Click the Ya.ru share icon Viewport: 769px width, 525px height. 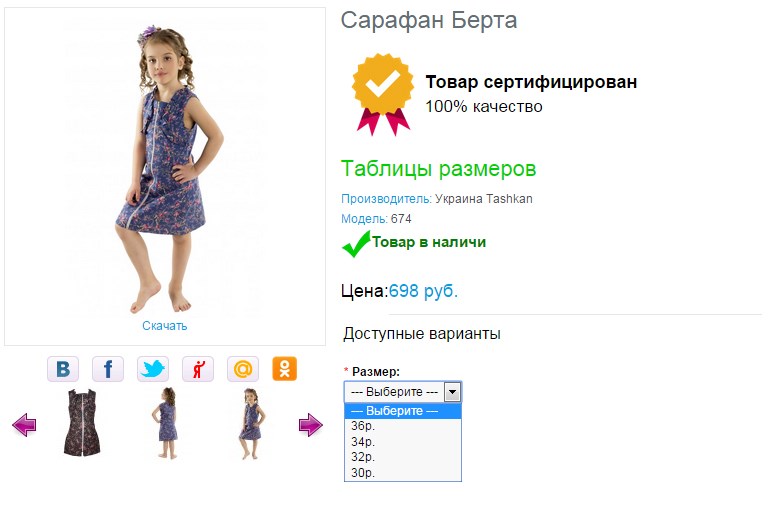point(198,369)
